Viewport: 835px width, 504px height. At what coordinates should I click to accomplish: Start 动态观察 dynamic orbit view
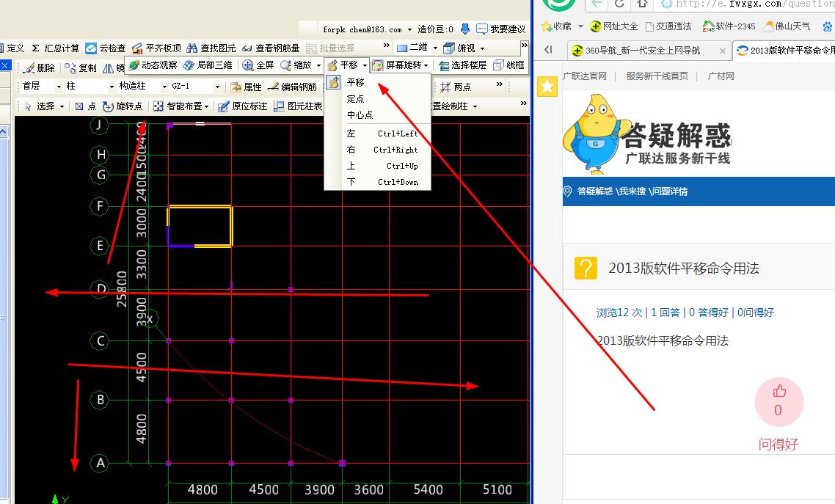(153, 65)
